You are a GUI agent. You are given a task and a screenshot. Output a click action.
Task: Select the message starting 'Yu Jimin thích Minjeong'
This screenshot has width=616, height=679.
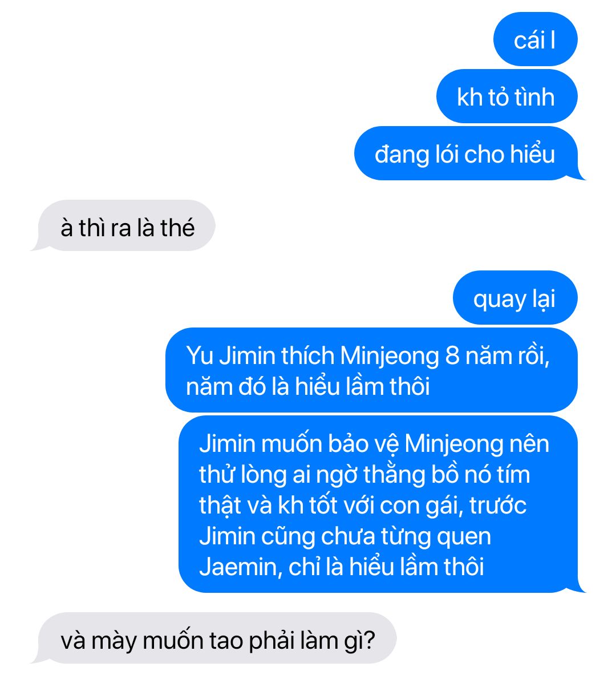coord(371,370)
